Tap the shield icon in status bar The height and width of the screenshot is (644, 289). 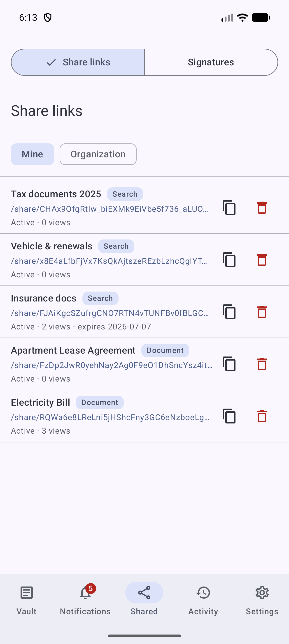tap(48, 18)
